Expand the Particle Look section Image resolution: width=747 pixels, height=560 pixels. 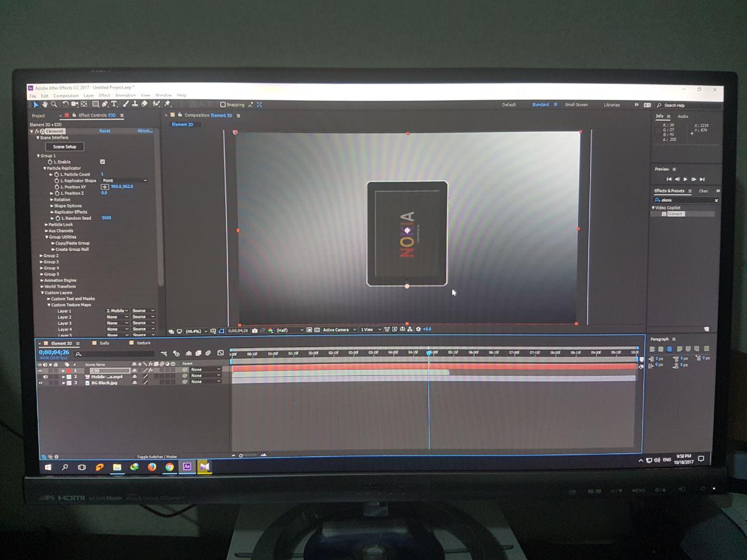click(47, 225)
